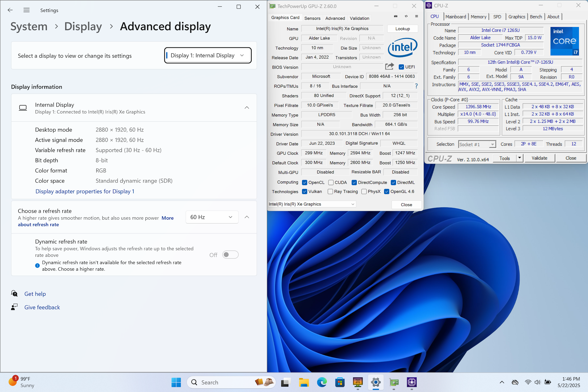Toggle the CUDA checkbox
The height and width of the screenshot is (392, 588).
pyautogui.click(x=331, y=183)
